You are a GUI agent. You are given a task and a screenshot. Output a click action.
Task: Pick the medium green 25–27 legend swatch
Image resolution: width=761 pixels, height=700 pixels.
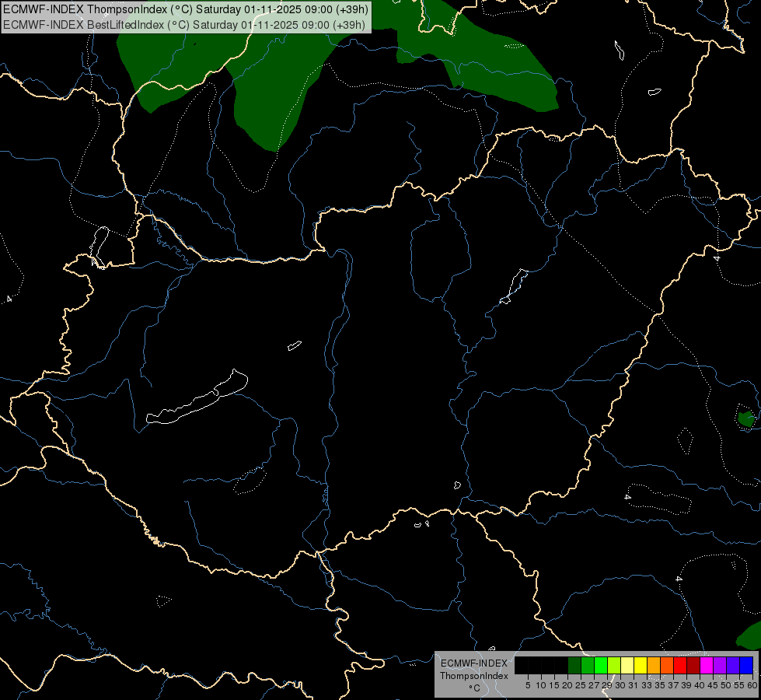point(587,665)
